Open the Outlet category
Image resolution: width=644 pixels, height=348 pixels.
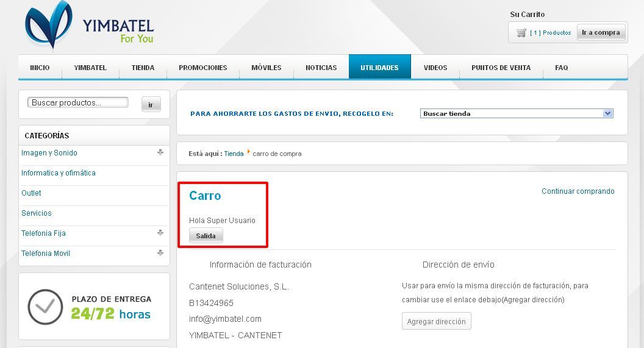tap(31, 193)
